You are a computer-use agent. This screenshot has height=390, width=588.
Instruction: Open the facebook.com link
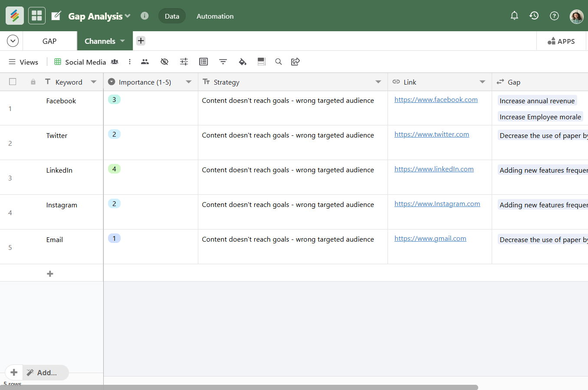436,100
